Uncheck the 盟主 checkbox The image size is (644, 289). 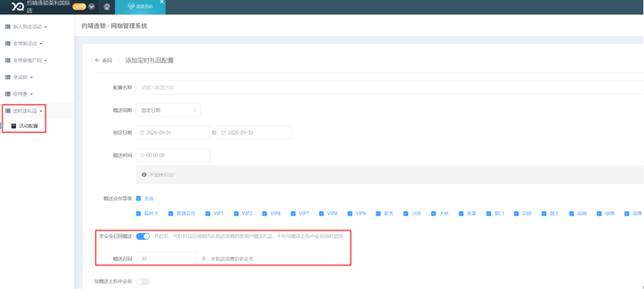(544, 214)
